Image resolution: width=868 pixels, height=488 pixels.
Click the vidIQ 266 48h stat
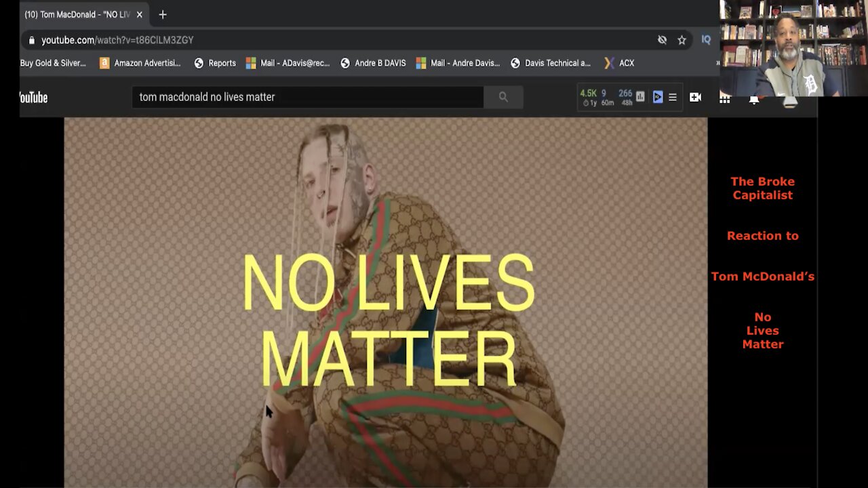[625, 97]
